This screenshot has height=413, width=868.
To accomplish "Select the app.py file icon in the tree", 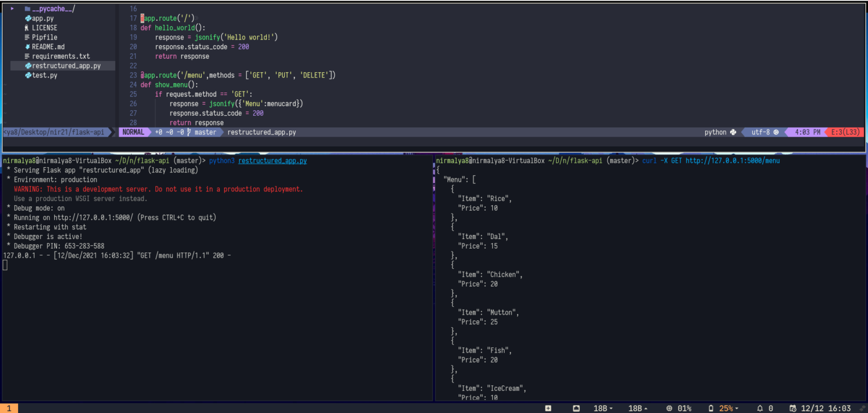I will coord(28,18).
